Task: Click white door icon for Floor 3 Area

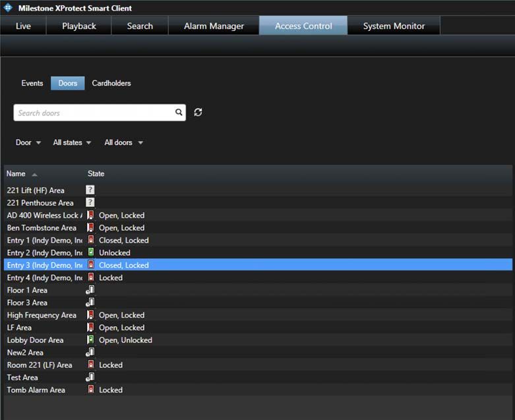Action: click(x=90, y=302)
